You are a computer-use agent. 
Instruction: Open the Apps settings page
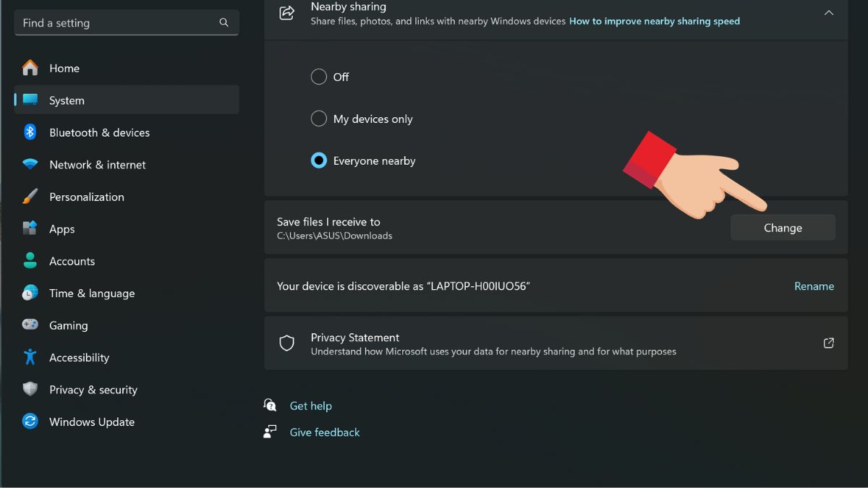pyautogui.click(x=62, y=229)
